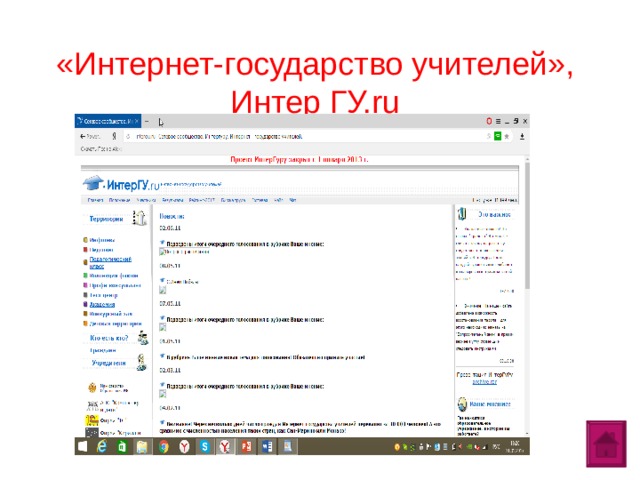Click the 'Это важно' book icon

[x=462, y=213]
